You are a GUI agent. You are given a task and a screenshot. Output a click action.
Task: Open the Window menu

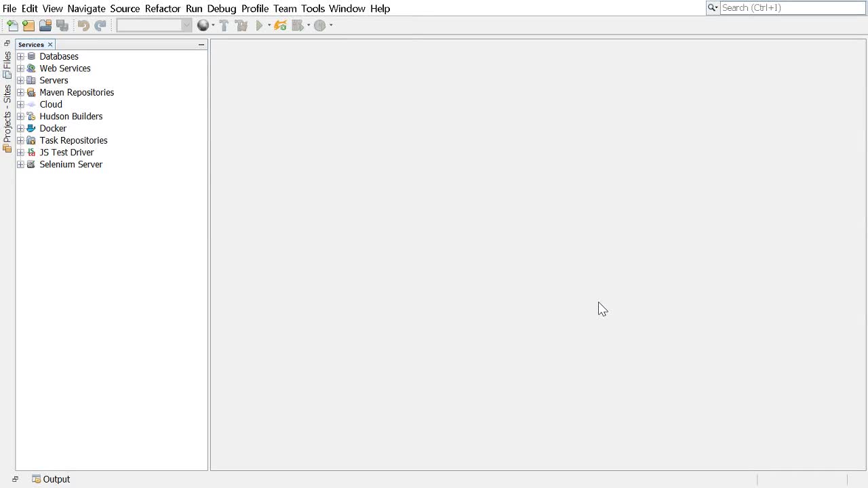tap(347, 9)
